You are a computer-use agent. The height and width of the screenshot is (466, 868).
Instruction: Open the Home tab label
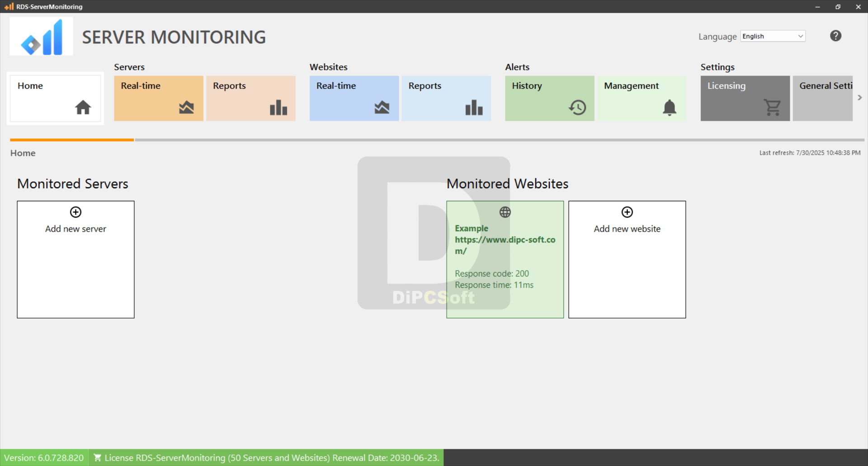coord(30,86)
